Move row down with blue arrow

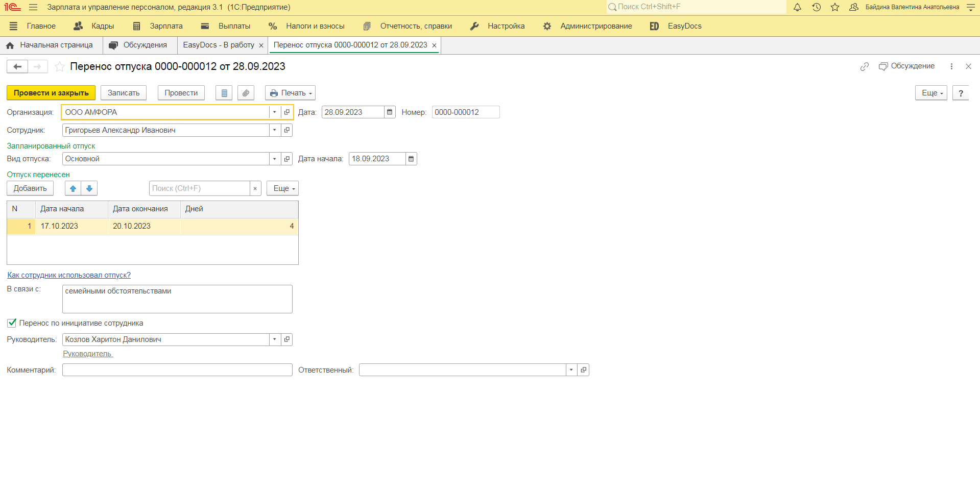point(89,188)
